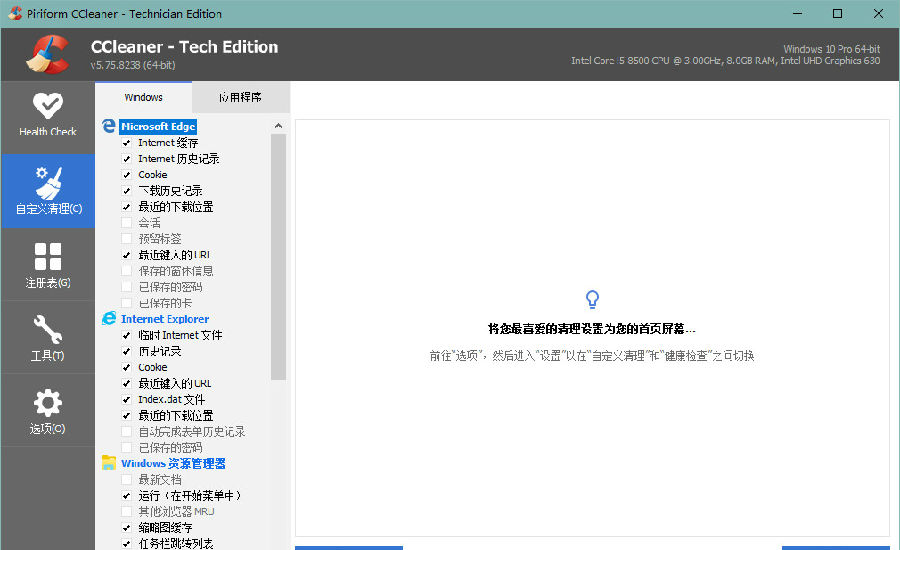Screen dimensions: 900x572
Task: Uncheck Edge Internet 历史记录 checkbox
Action: 126,158
